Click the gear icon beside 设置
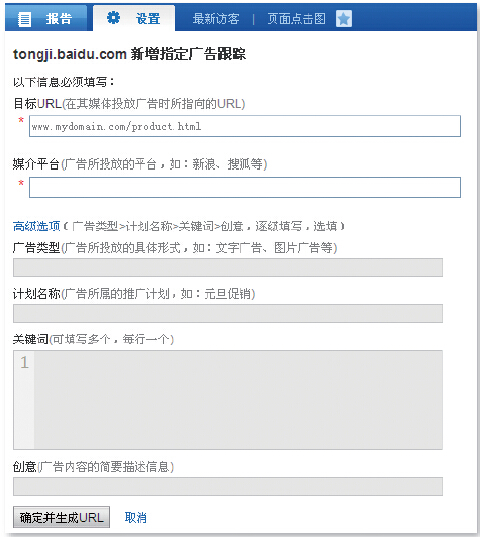The height and width of the screenshot is (537, 480). [113, 17]
